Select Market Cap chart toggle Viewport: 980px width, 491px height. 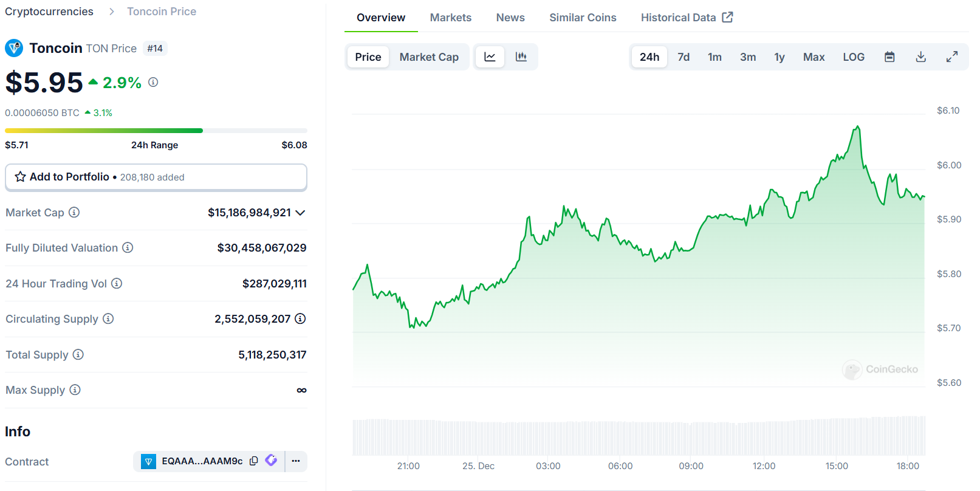point(429,57)
